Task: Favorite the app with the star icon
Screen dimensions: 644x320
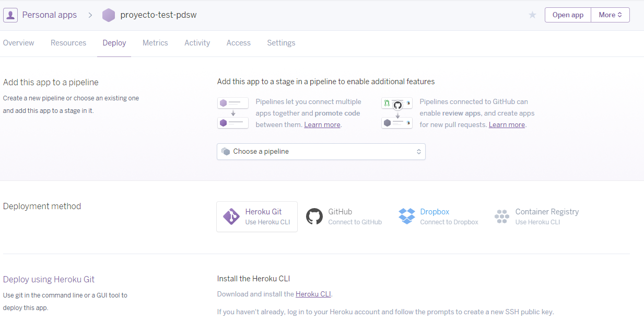Action: (532, 15)
